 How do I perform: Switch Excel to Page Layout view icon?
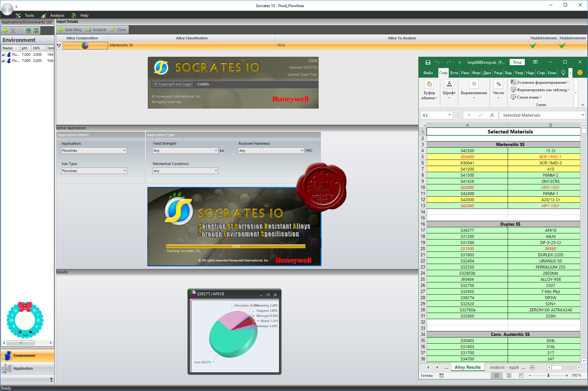pyautogui.click(x=509, y=376)
